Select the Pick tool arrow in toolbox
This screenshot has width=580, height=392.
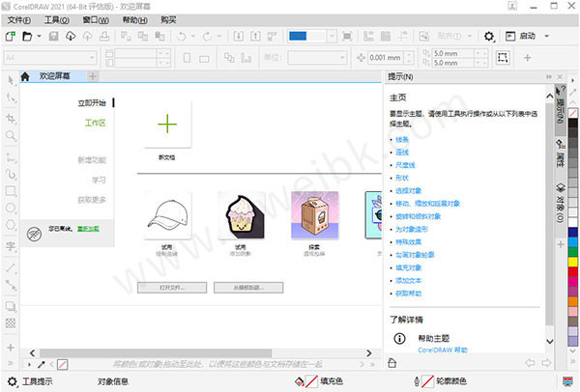(11, 80)
